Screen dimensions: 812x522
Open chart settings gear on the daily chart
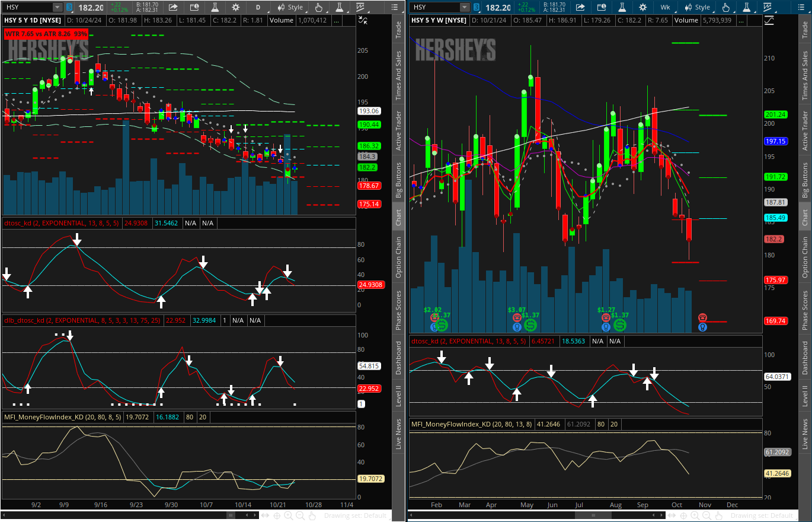236,7
